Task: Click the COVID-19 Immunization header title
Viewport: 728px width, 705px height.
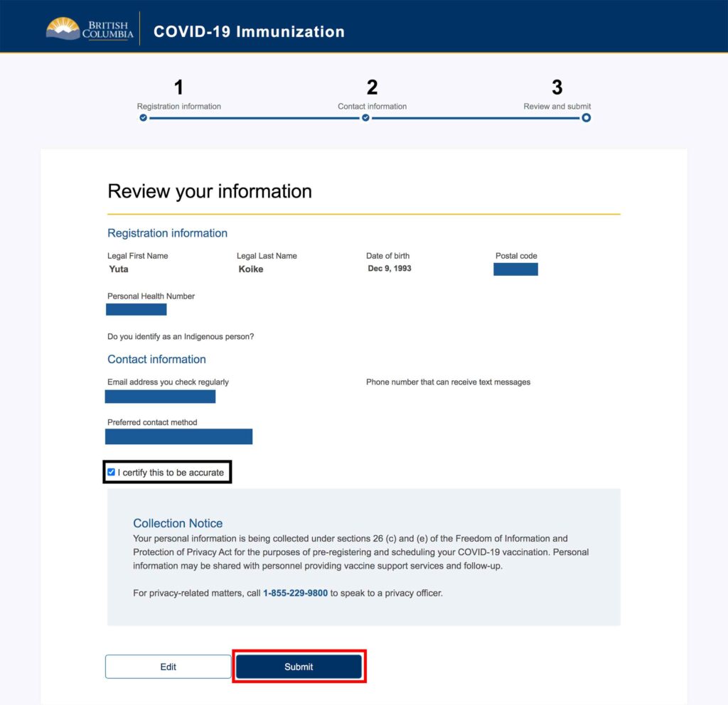Action: (249, 32)
